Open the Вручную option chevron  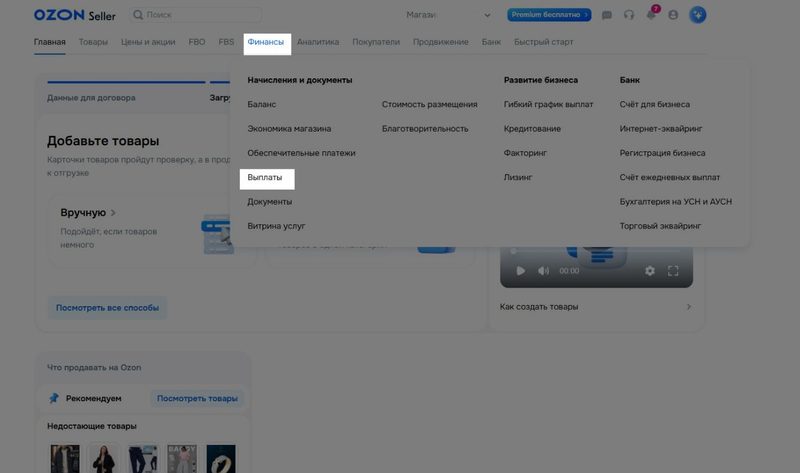click(x=113, y=213)
